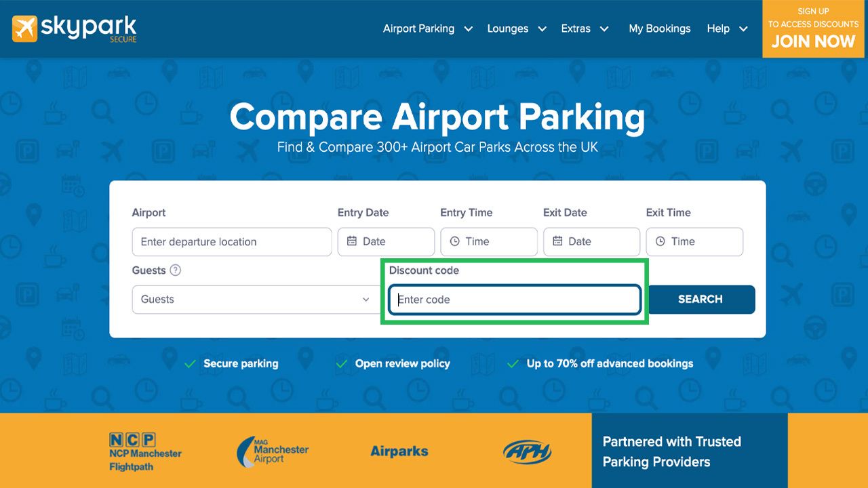The width and height of the screenshot is (868, 488).
Task: Click inside the Discount code input field
Action: (514, 299)
